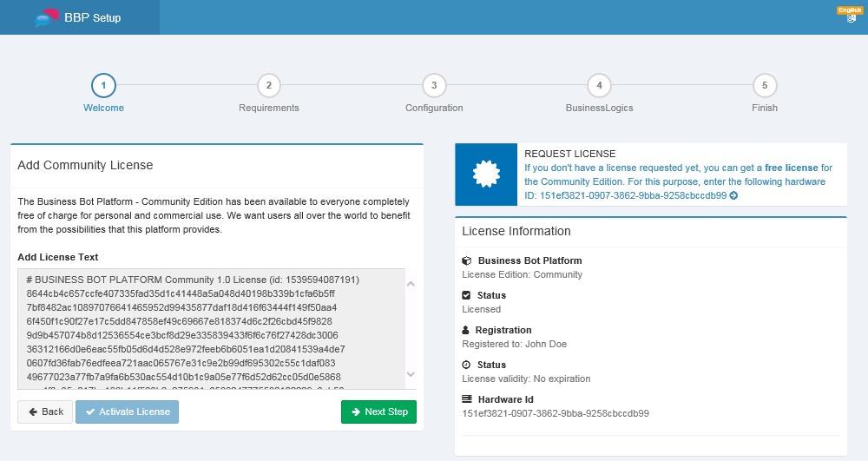This screenshot has height=461, width=868.
Task: Click the license header line with id 1539594087191
Action: [x=193, y=280]
